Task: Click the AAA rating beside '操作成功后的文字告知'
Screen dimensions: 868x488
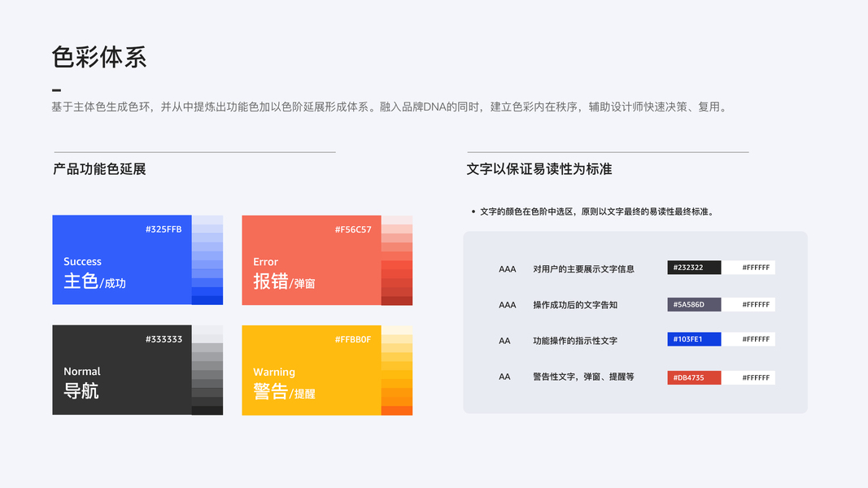Action: pos(507,305)
